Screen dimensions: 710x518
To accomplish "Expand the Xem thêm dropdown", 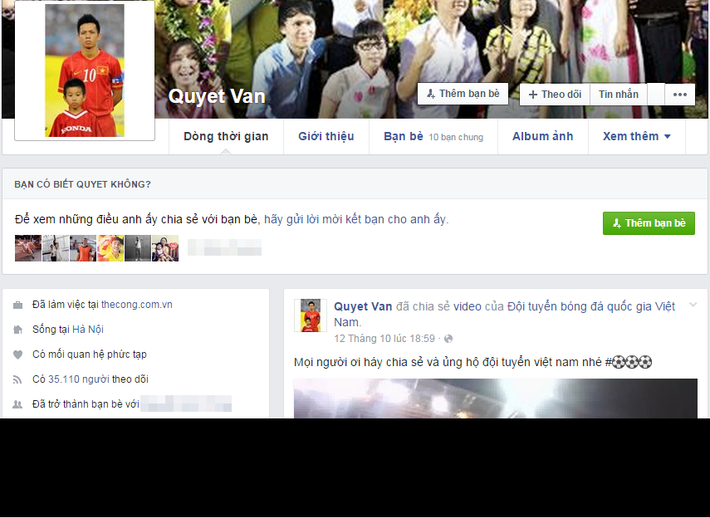I will [x=636, y=137].
